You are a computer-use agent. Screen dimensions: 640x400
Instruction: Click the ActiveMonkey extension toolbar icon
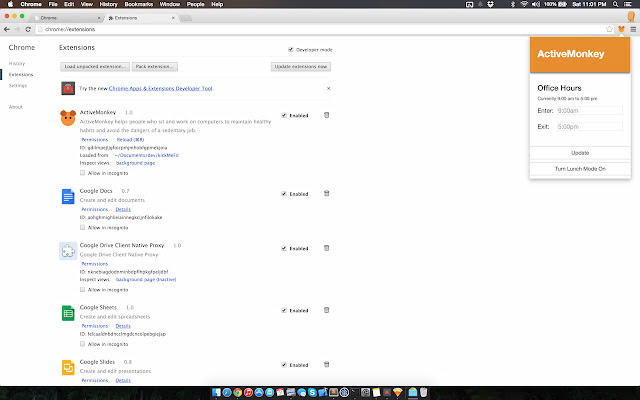tap(621, 29)
